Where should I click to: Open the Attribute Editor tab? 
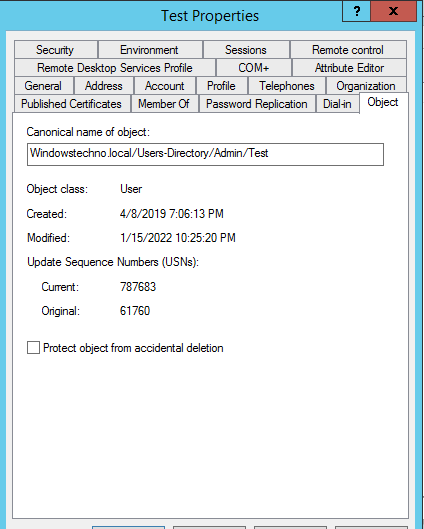349,68
